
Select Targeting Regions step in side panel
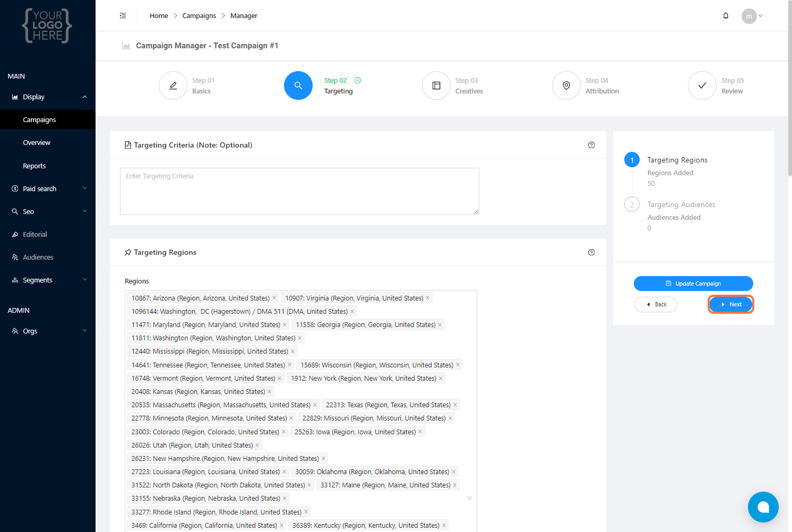coord(677,160)
